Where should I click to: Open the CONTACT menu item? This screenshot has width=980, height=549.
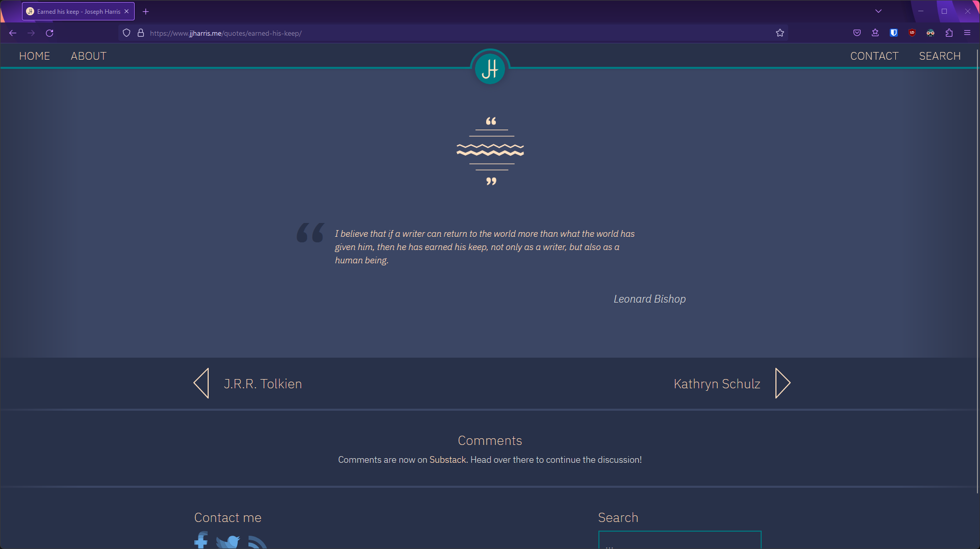click(874, 56)
